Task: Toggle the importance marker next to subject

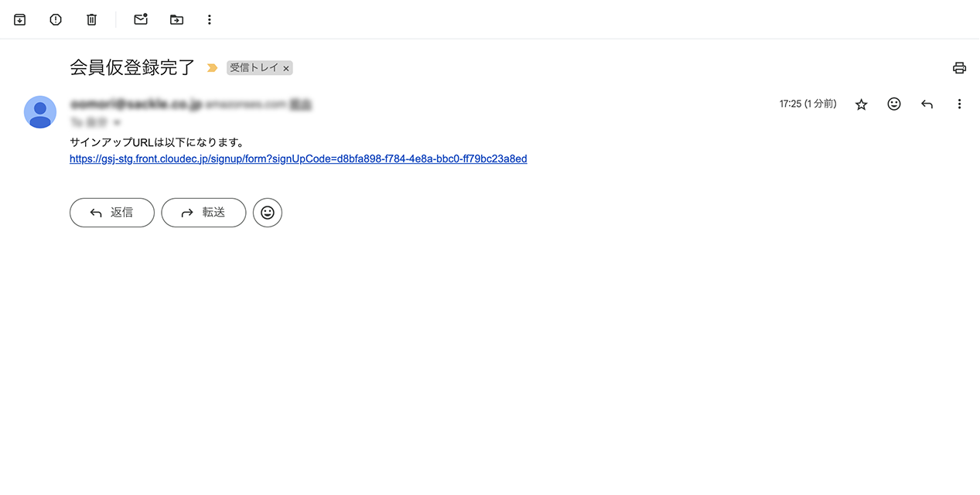Action: pyautogui.click(x=212, y=68)
